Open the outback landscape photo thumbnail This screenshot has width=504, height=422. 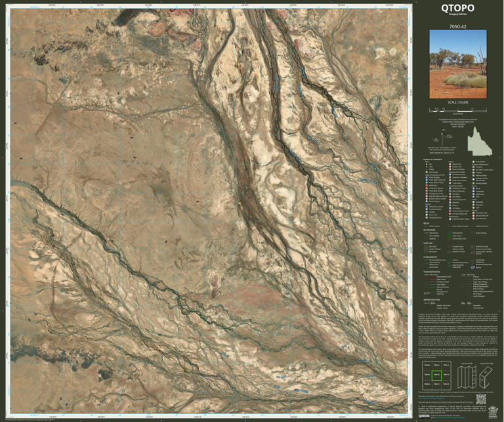(x=458, y=64)
